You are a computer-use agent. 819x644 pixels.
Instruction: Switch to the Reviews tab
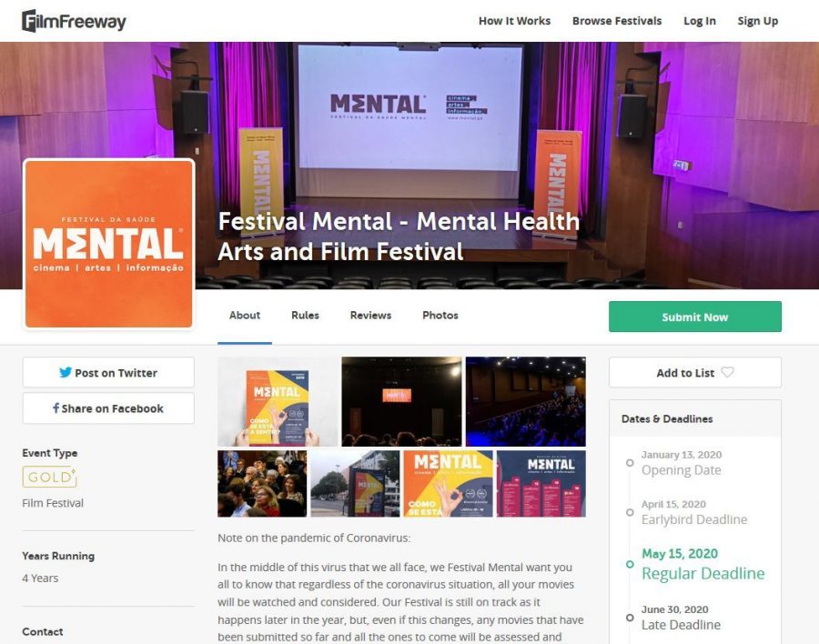370,315
